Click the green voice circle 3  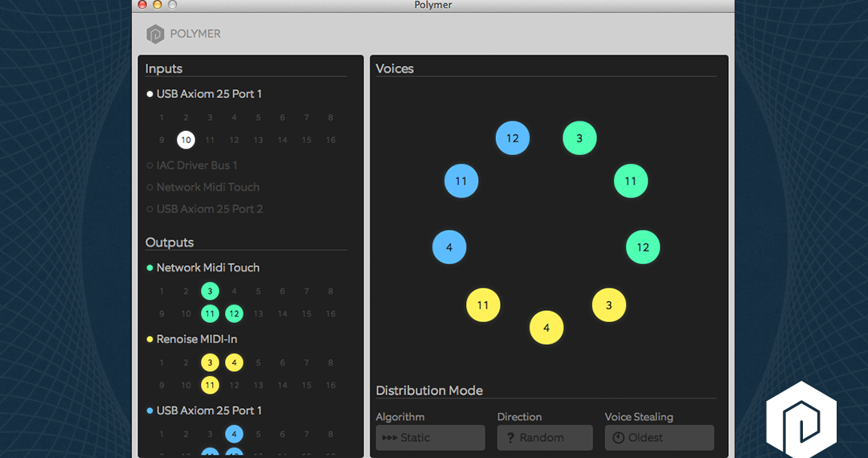[579, 138]
